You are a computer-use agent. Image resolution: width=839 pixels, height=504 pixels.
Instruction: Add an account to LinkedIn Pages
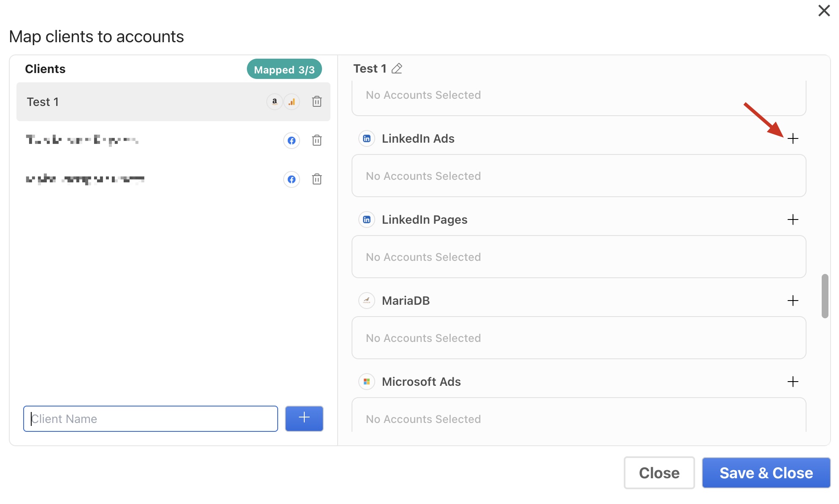click(793, 219)
